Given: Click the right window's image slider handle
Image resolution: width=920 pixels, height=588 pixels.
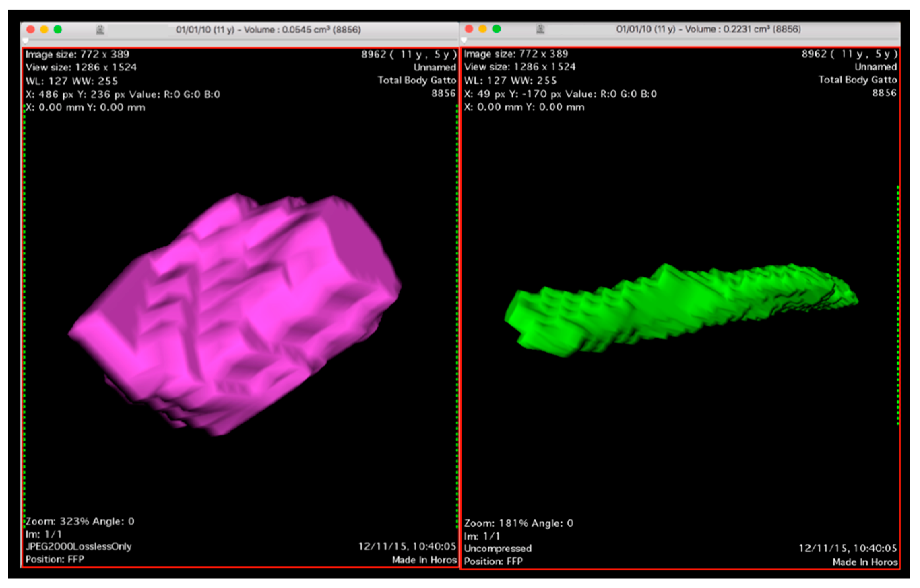Looking at the screenshot, I should tap(464, 40).
